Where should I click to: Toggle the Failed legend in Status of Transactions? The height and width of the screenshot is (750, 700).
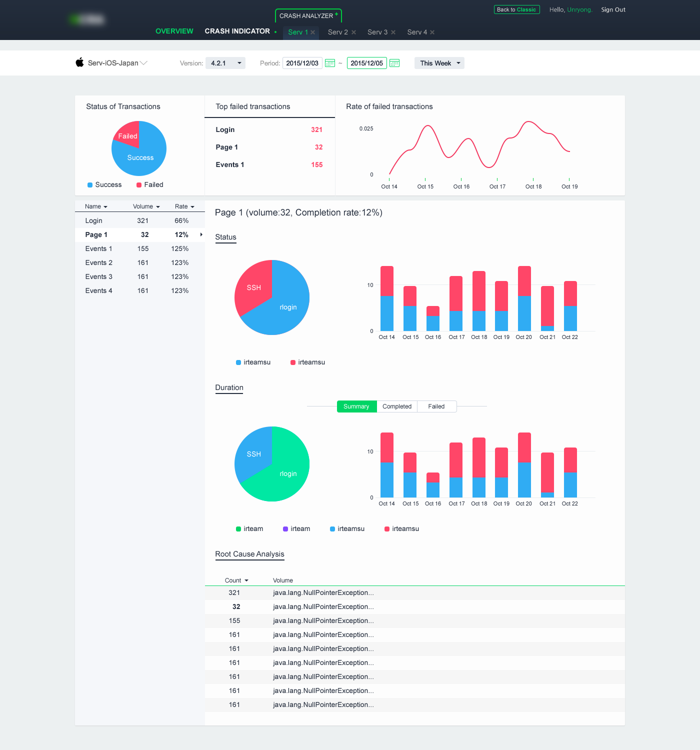[149, 185]
